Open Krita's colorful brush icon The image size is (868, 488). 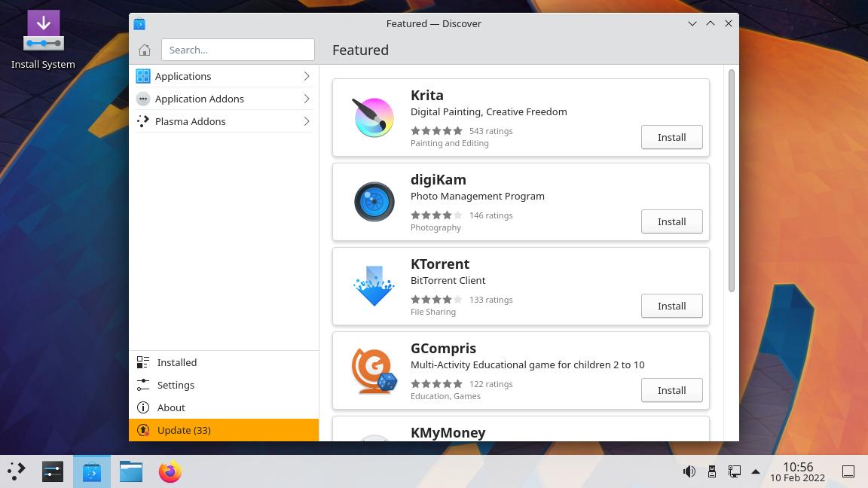[x=374, y=117]
